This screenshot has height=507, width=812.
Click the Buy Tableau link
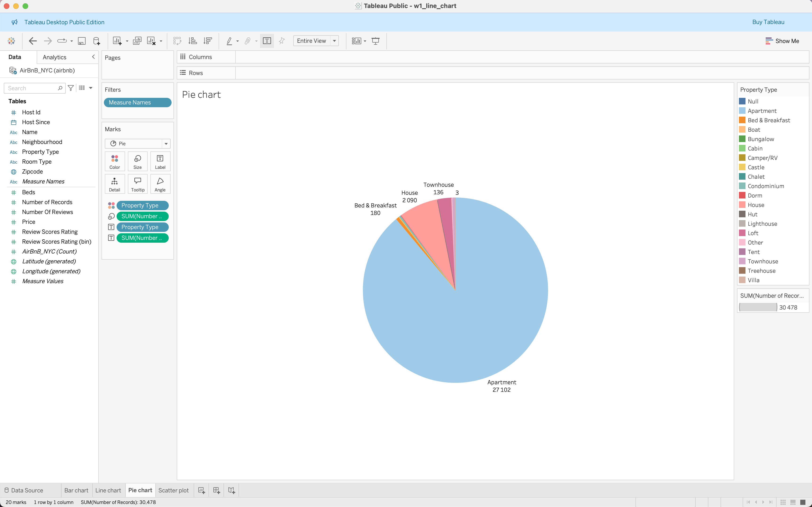(768, 22)
